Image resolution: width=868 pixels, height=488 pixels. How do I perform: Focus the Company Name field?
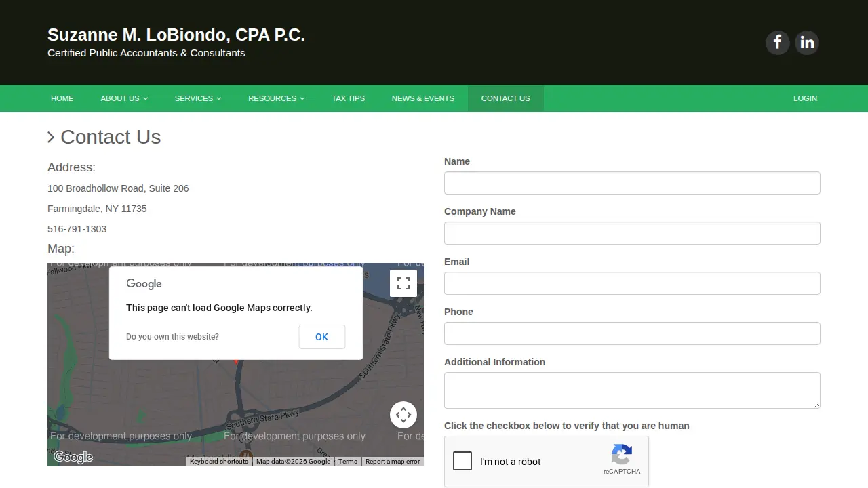pos(632,233)
